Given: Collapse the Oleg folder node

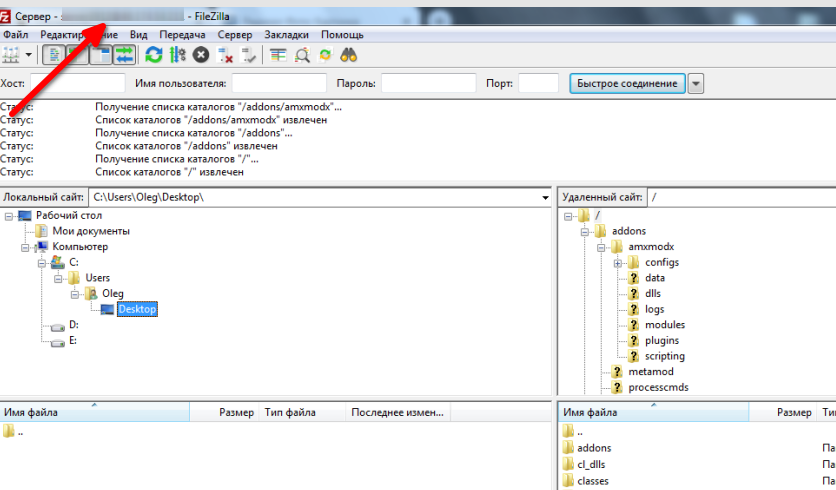Looking at the screenshot, I should [x=75, y=294].
